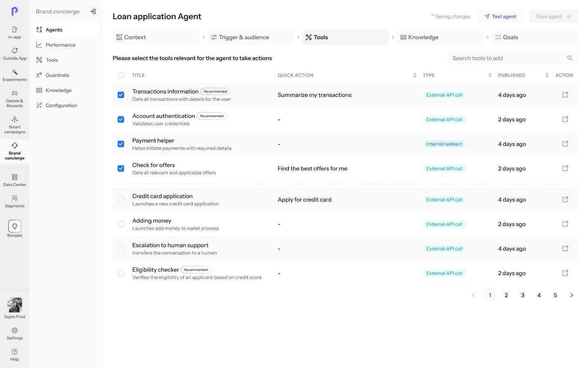
Task: Click "Summarize my transactions" quick action
Action: pos(314,95)
